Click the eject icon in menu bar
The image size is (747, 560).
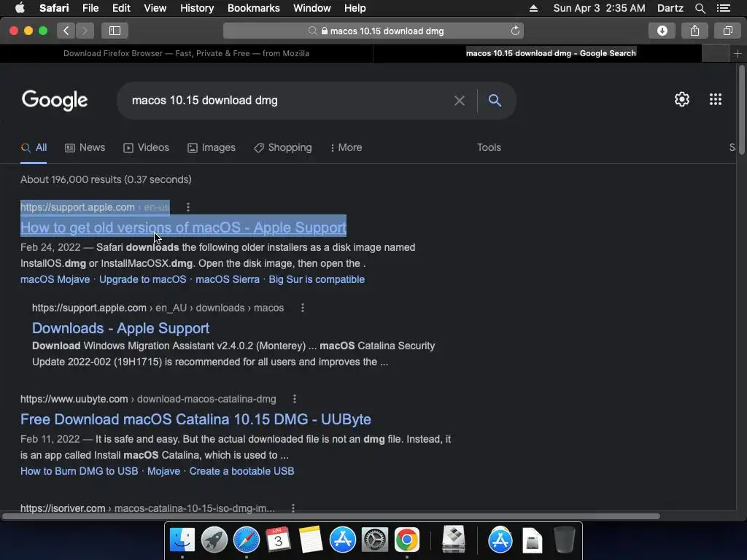tap(533, 8)
